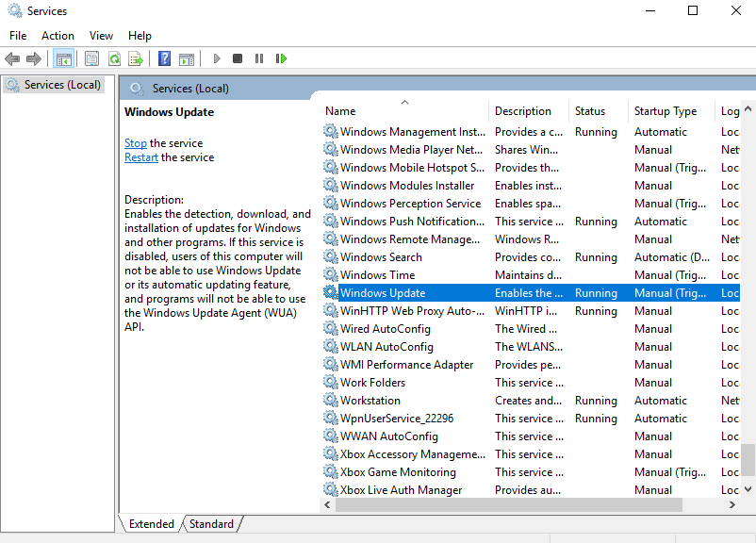
Task: Click 'The WLANS...' description cell
Action: [x=529, y=347]
